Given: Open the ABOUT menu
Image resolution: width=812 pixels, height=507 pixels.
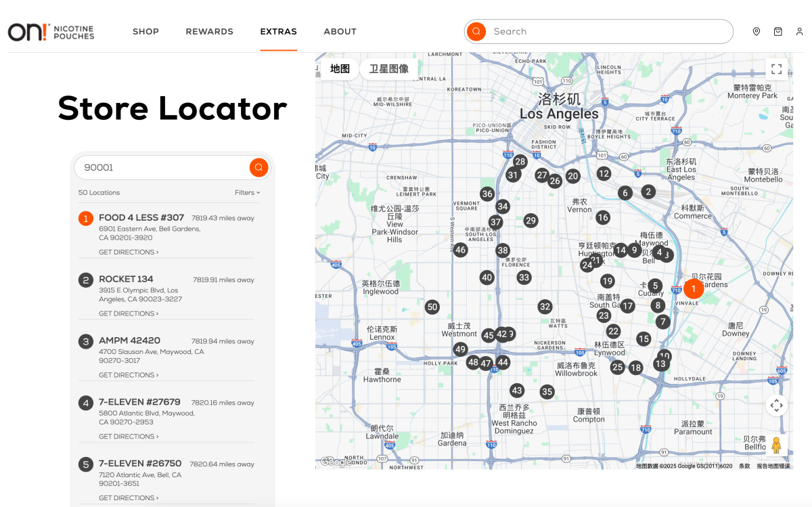Looking at the screenshot, I should tap(340, 32).
